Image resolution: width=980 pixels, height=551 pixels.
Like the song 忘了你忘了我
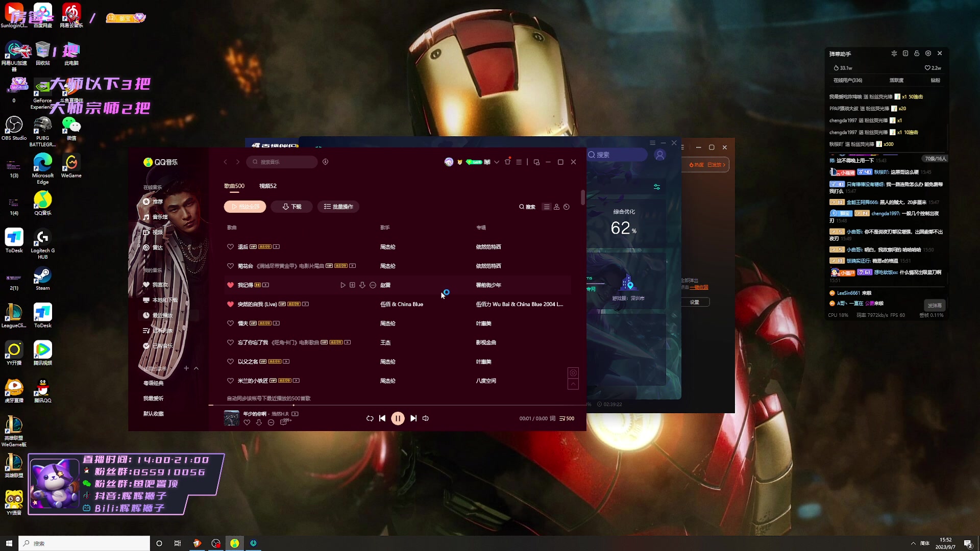click(x=230, y=342)
